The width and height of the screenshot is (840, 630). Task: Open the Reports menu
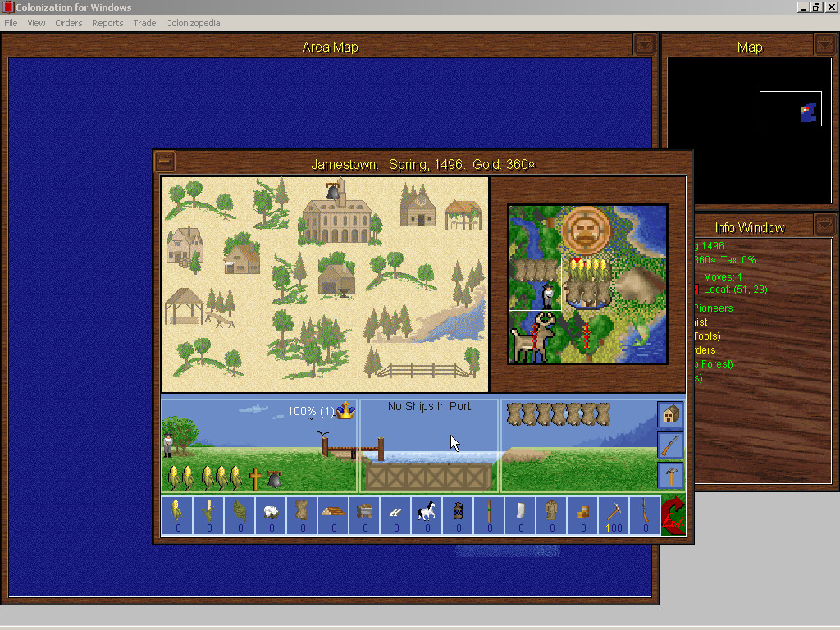107,23
